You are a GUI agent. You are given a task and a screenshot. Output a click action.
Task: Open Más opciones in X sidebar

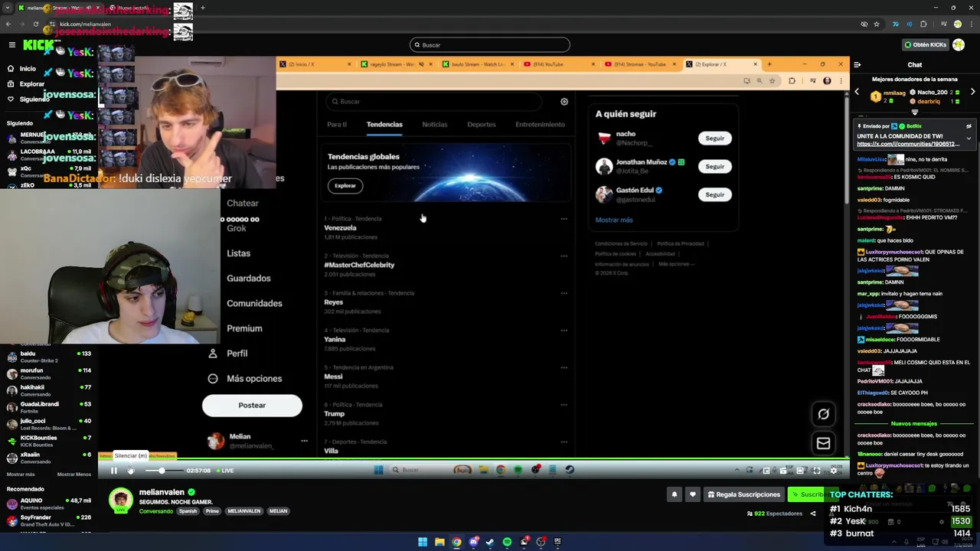[x=245, y=379]
